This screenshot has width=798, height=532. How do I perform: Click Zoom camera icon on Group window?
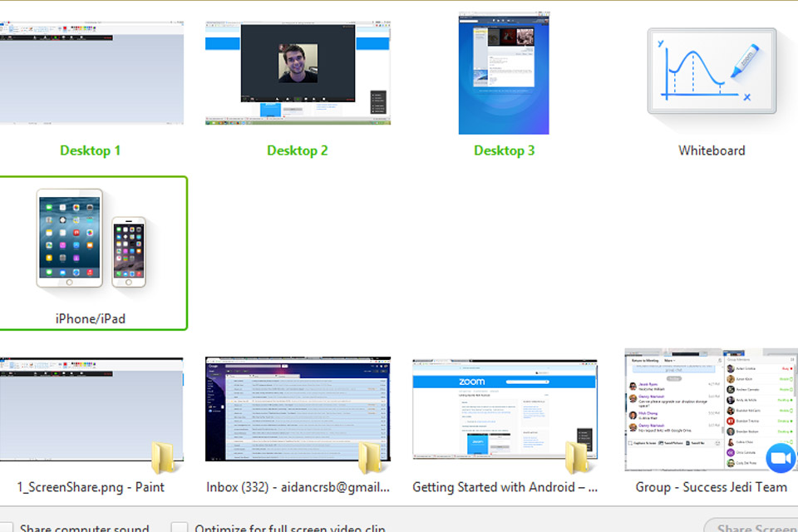click(780, 458)
